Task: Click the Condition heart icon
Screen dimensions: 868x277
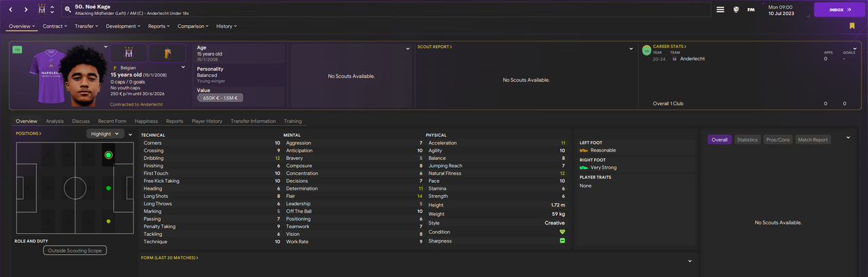Action: pos(562,232)
